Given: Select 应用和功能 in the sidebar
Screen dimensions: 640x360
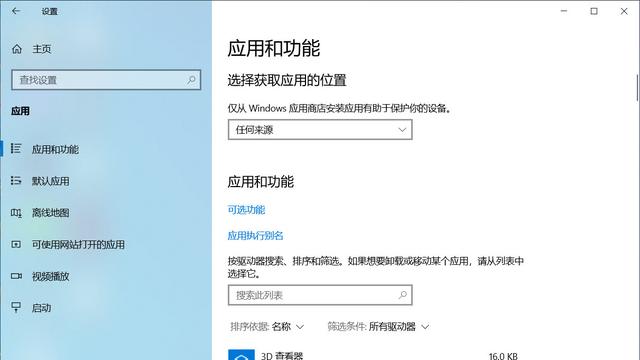Looking at the screenshot, I should [x=55, y=149].
